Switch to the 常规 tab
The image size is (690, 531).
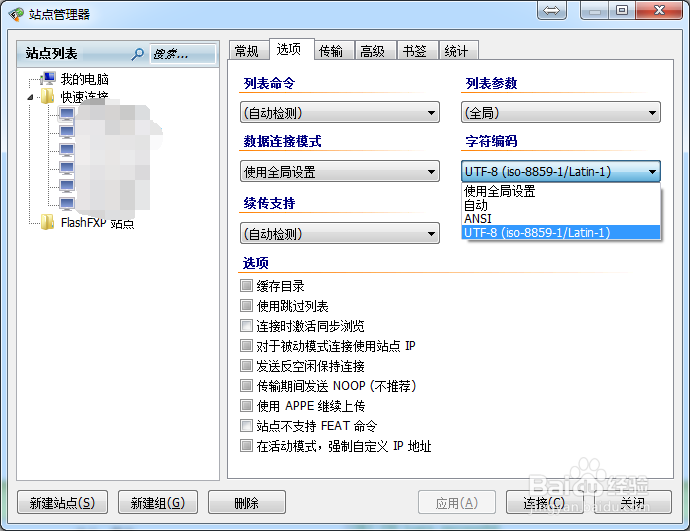point(247,51)
